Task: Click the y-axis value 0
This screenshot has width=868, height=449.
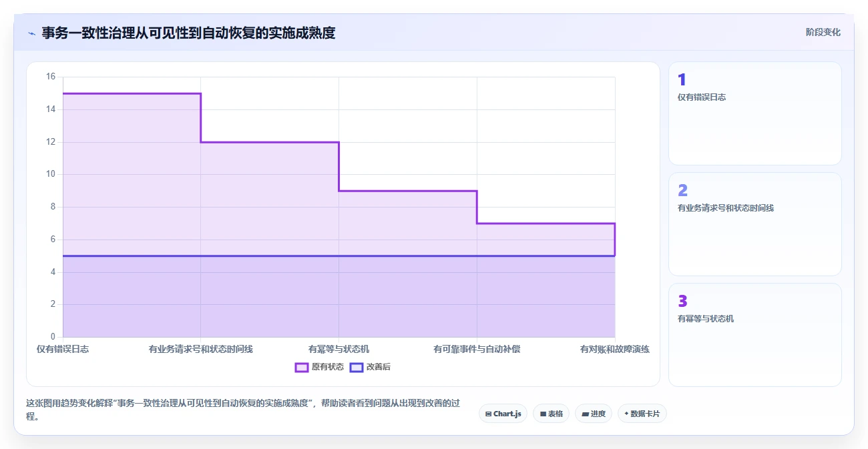Action: click(x=53, y=337)
